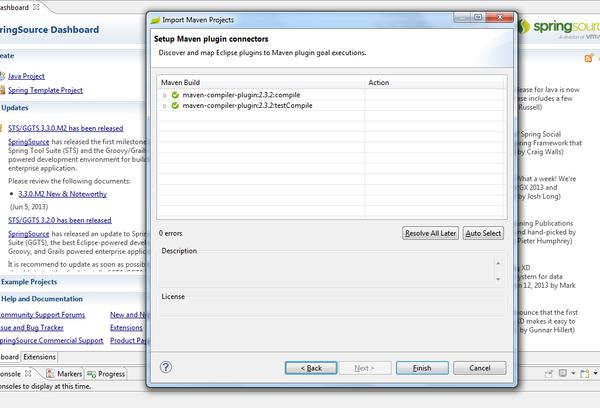Click the help question mark icon in dialog

pos(166,367)
